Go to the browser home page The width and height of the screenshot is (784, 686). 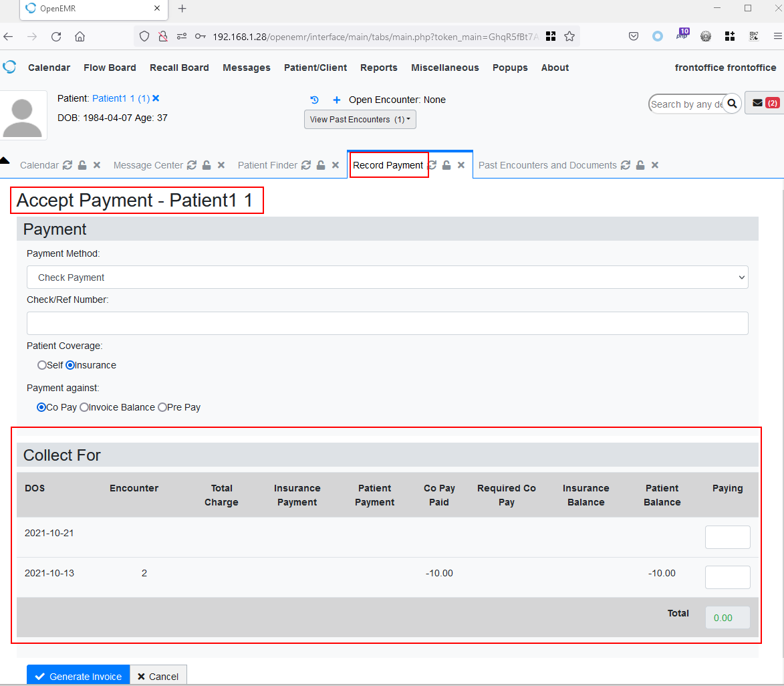(80, 37)
